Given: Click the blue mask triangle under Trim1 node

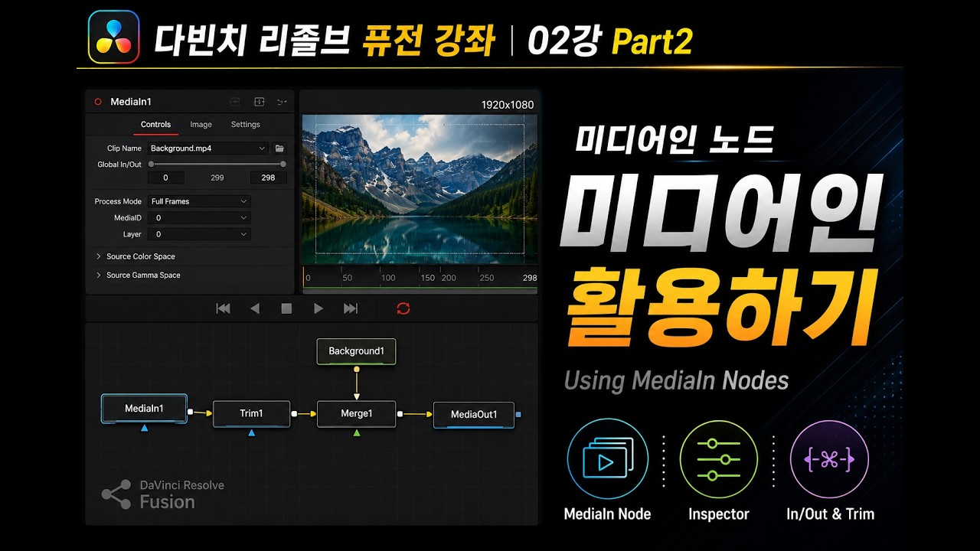Looking at the screenshot, I should (x=251, y=432).
